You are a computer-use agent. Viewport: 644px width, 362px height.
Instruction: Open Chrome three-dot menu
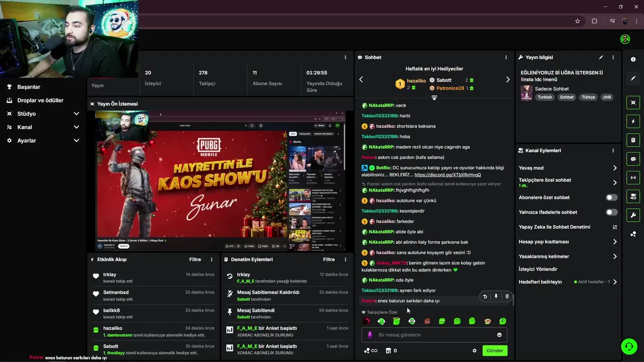(637, 21)
